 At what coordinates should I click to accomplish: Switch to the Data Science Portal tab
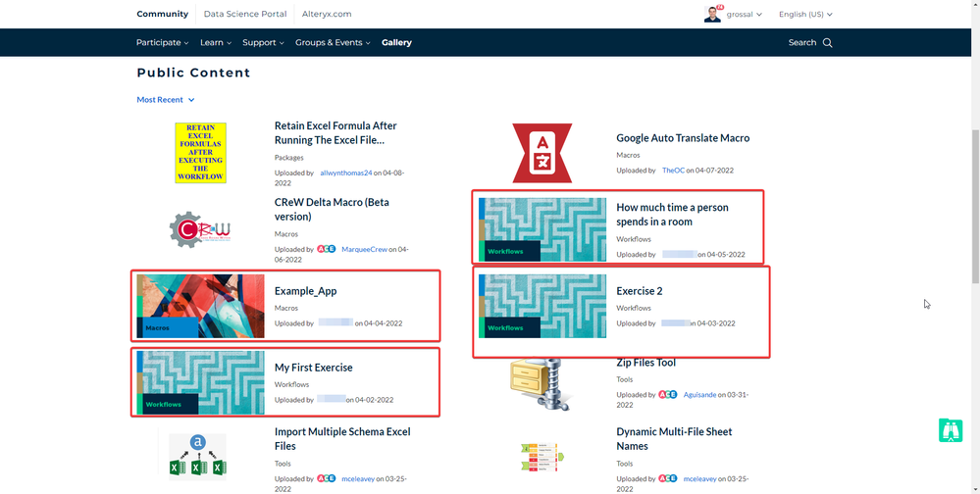pos(245,14)
